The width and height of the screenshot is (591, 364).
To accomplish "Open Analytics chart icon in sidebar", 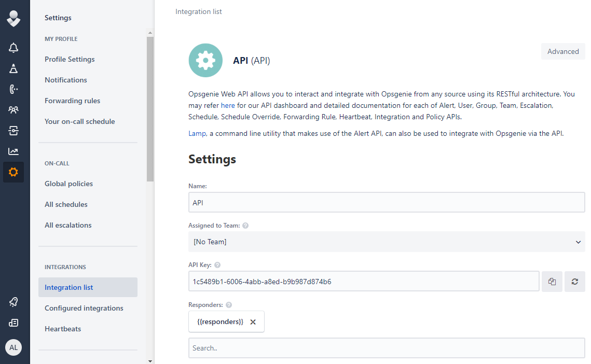I will point(13,151).
